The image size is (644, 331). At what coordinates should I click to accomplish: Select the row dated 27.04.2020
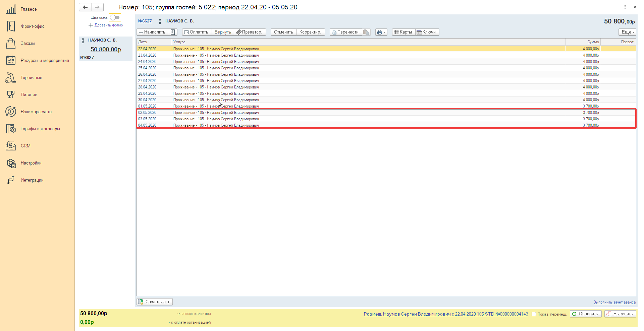click(x=386, y=81)
